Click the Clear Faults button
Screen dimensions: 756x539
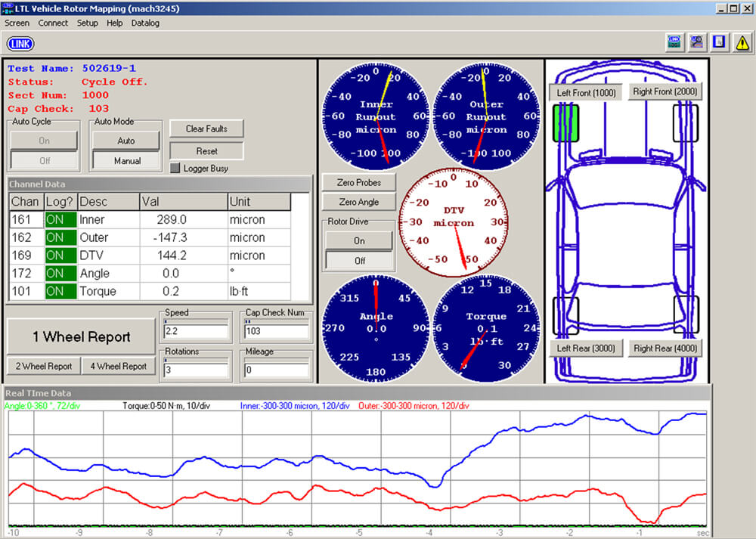click(206, 129)
